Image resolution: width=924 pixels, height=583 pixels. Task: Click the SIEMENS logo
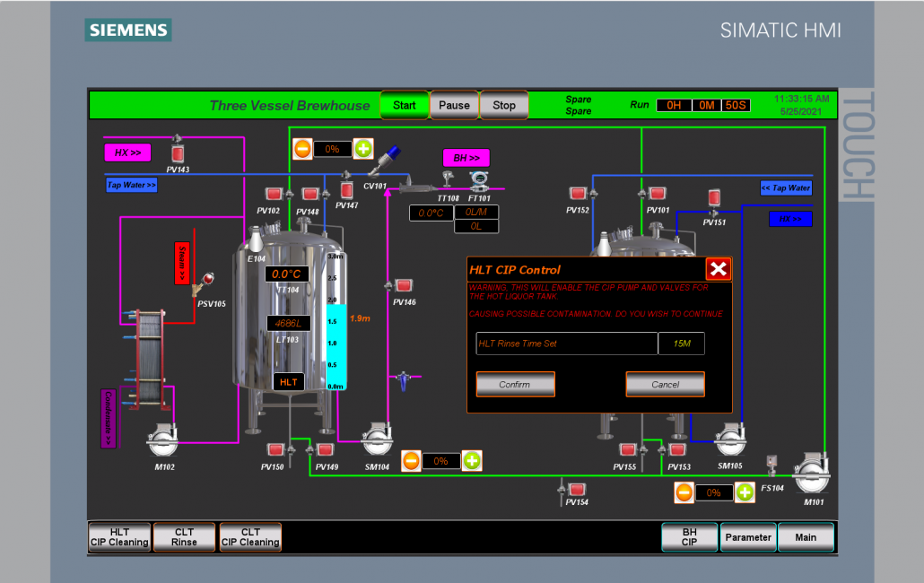[x=128, y=30]
